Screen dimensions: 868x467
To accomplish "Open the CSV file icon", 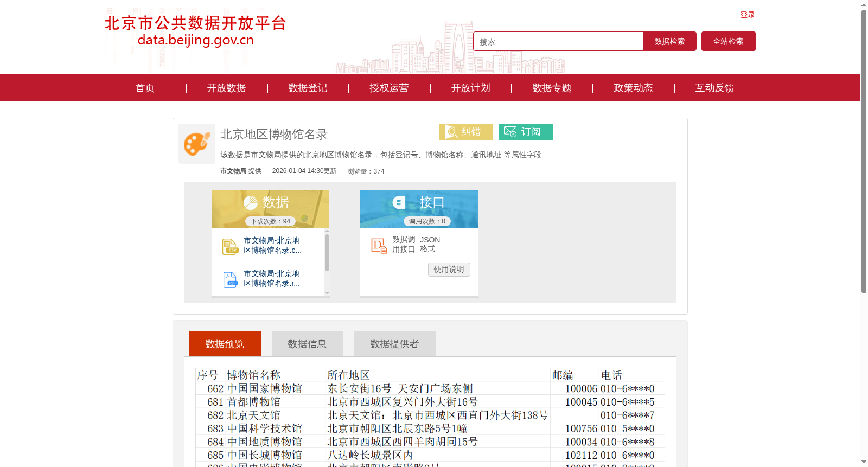I will 230,246.
